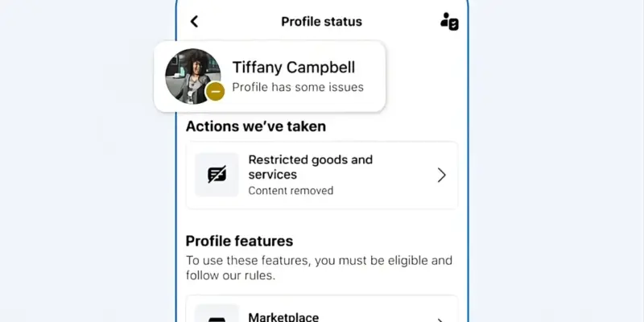Click the Marketplace storefront icon
Viewport: 644px width, 322px height.
(217, 316)
